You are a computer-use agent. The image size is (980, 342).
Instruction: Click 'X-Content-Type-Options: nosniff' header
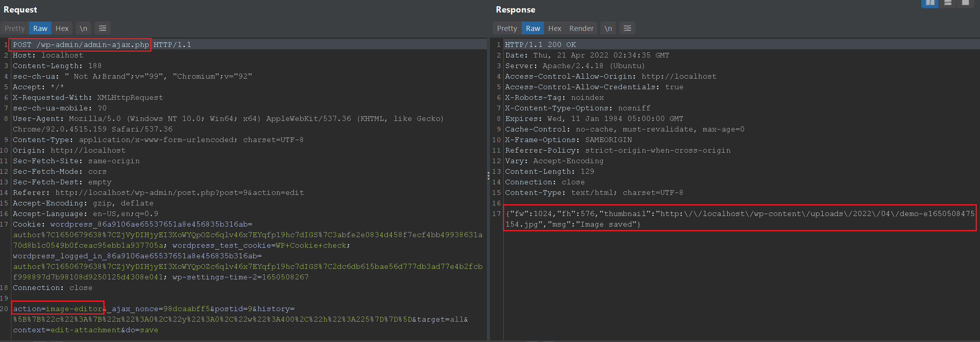point(578,108)
